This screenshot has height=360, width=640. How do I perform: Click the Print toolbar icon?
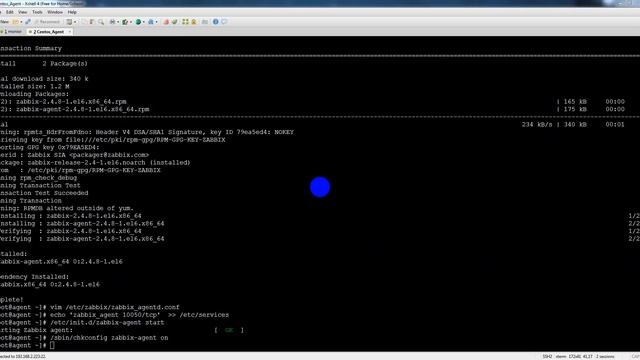click(x=112, y=22)
